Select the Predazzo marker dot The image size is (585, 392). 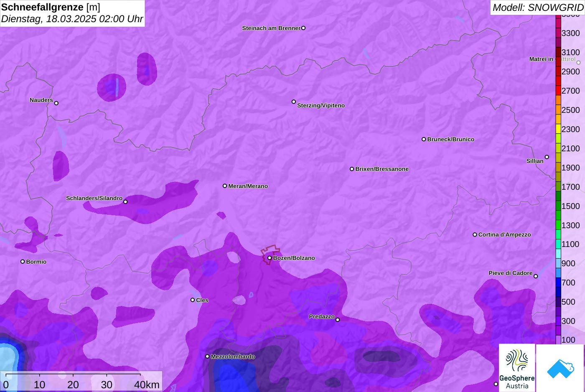(x=338, y=320)
